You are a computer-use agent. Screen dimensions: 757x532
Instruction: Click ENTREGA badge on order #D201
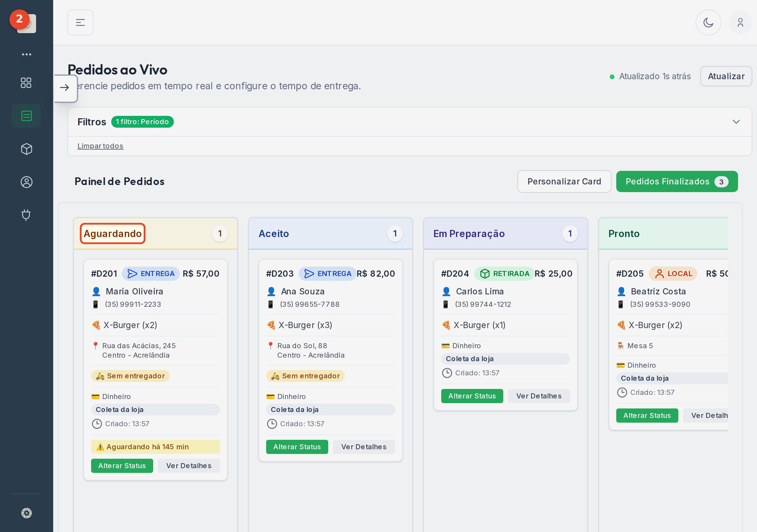(x=151, y=274)
